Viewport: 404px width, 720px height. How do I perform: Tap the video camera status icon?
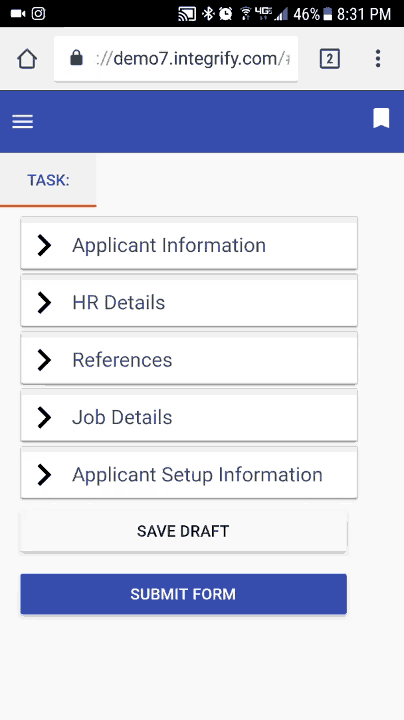click(x=17, y=14)
